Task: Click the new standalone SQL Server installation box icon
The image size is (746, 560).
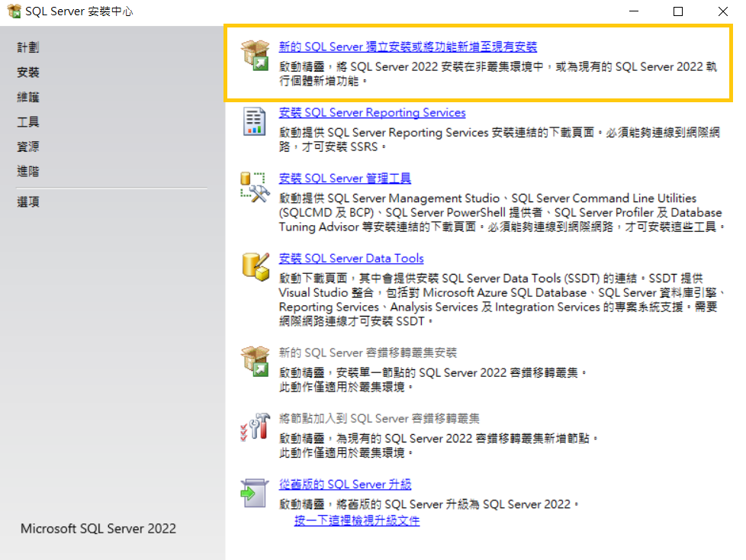Action: (x=255, y=55)
